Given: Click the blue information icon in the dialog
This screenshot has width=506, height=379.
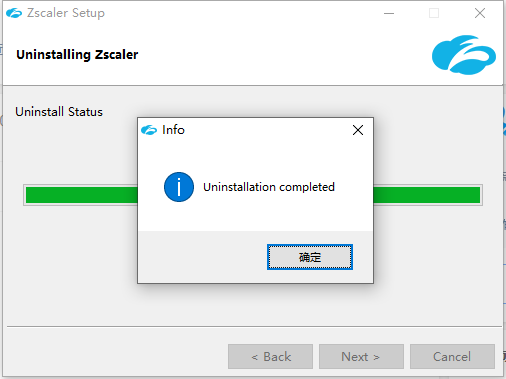Looking at the screenshot, I should pos(179,187).
